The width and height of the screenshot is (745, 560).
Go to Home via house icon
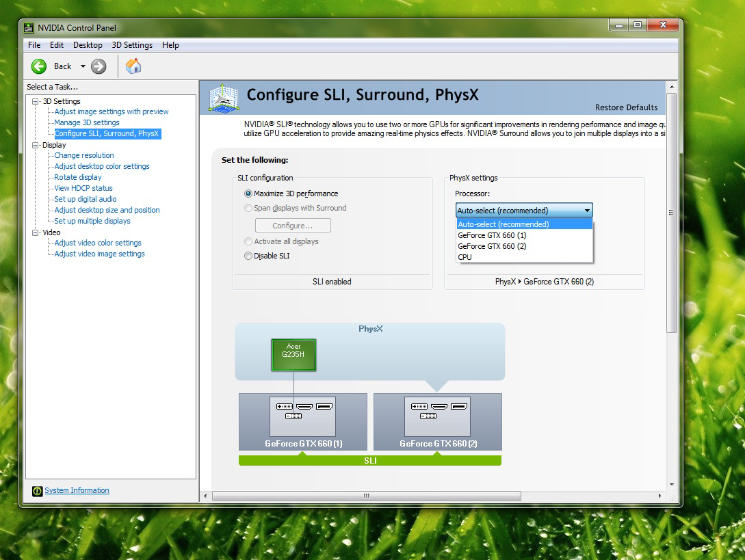click(133, 66)
